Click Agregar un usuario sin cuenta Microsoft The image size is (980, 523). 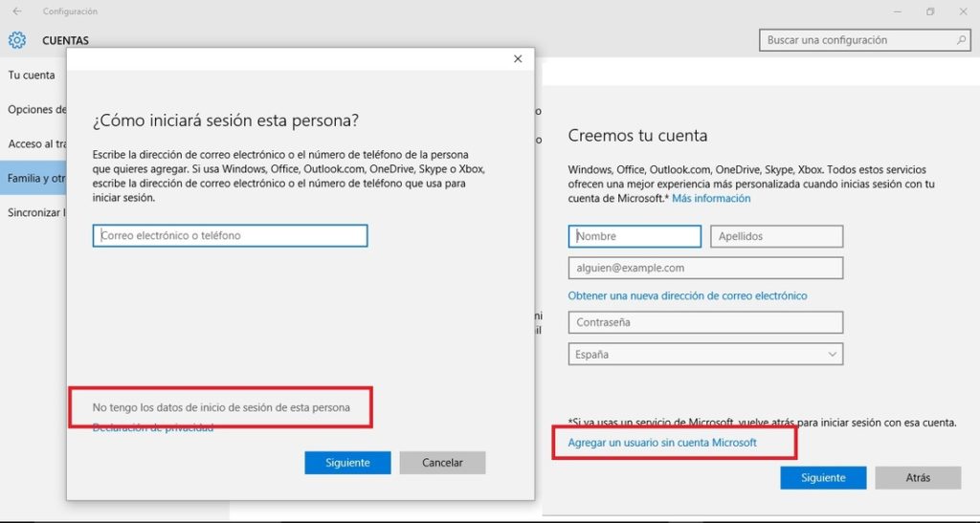662,443
